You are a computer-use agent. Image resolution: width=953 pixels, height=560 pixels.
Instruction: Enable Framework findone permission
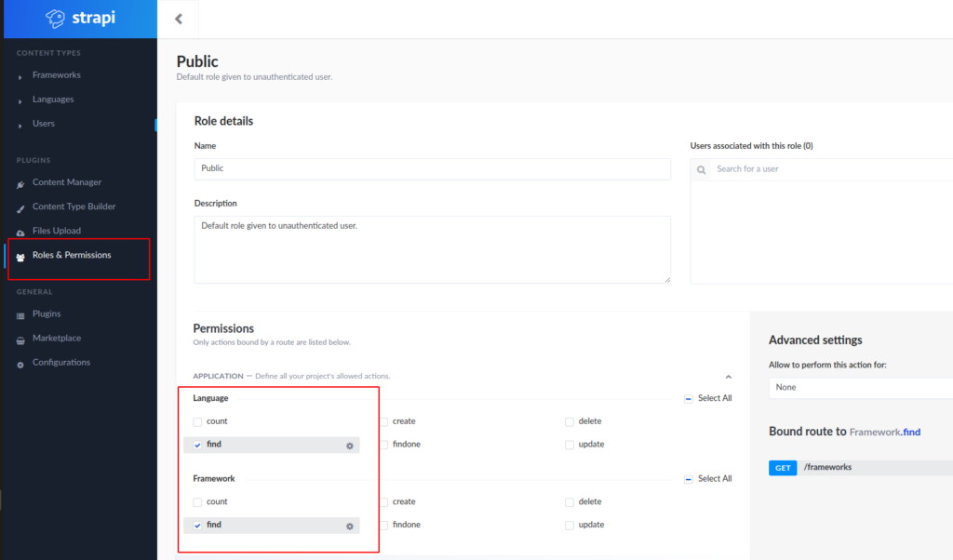point(384,526)
